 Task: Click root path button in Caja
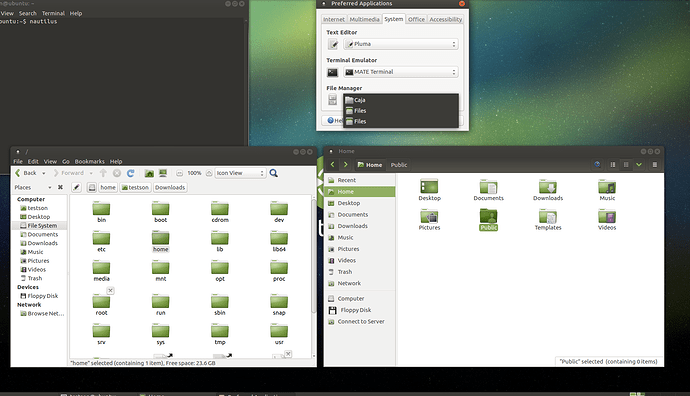pos(92,187)
